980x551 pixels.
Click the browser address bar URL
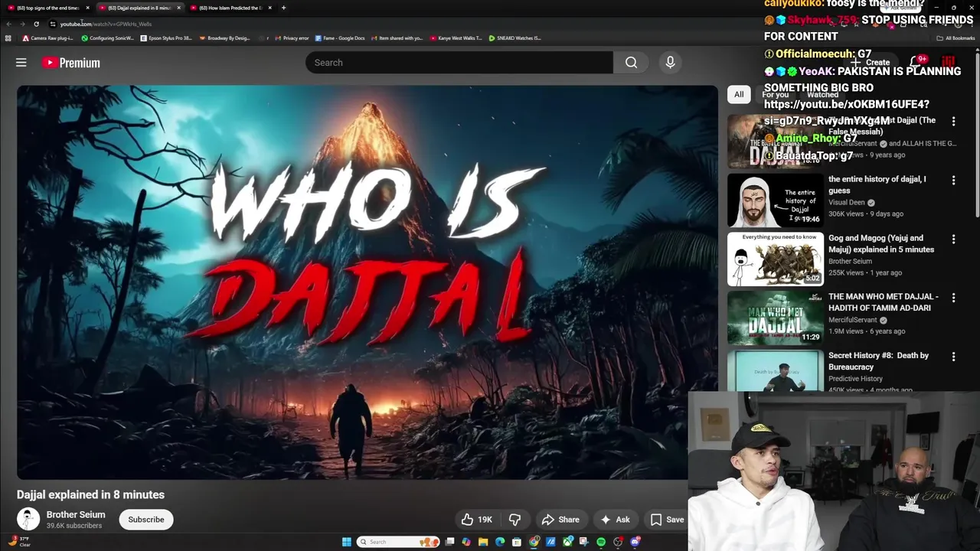point(106,24)
